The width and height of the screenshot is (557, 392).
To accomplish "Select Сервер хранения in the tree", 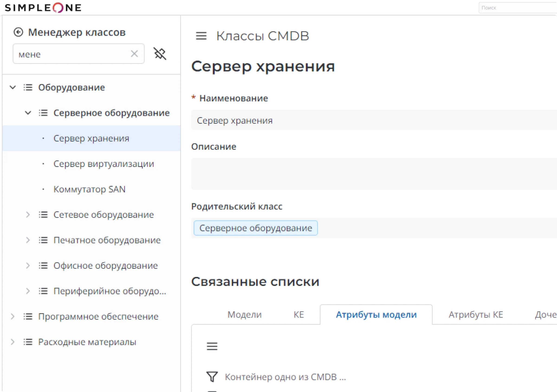I will pos(91,138).
